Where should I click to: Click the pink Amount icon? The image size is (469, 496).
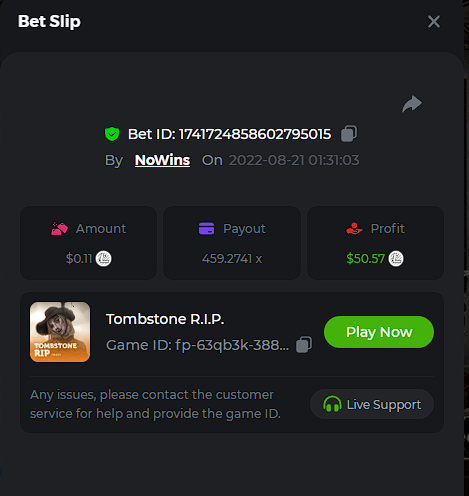coord(59,229)
